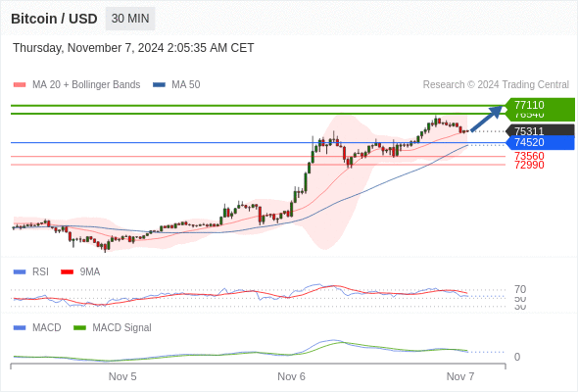Click the green 77110 resistance price tag
Screen dimensions: 578x392
pyautogui.click(x=540, y=105)
